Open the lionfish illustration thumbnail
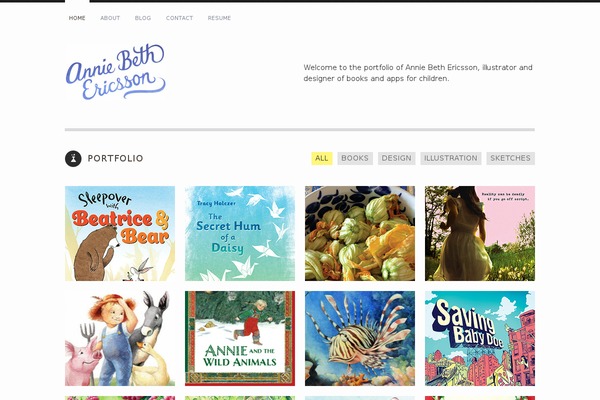Image resolution: width=600 pixels, height=400 pixels. click(360, 338)
